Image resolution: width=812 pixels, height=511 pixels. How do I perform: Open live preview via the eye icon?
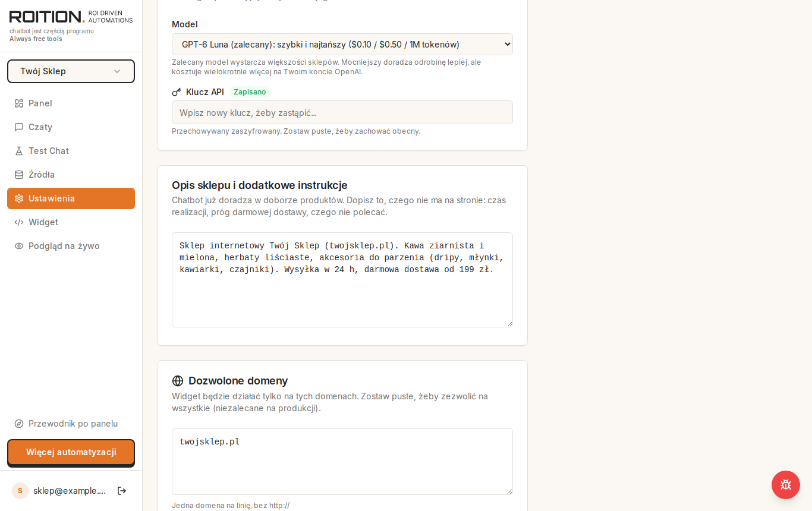pos(19,246)
